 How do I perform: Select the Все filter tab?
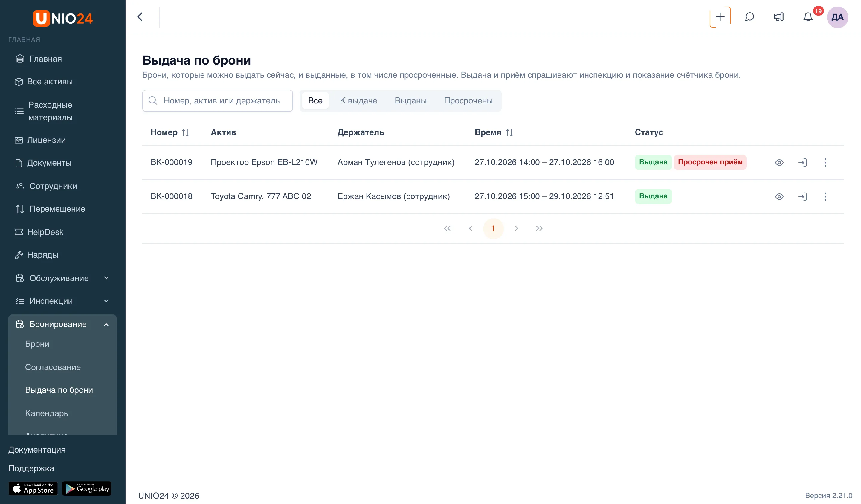click(x=315, y=100)
